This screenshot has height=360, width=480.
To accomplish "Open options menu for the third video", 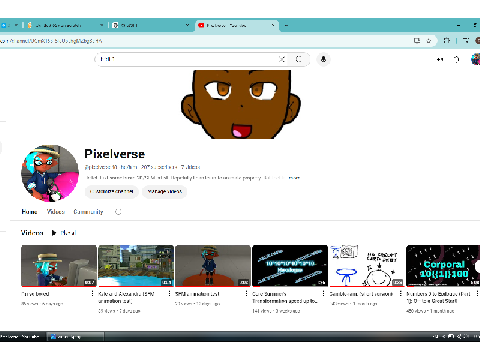I will (246, 294).
